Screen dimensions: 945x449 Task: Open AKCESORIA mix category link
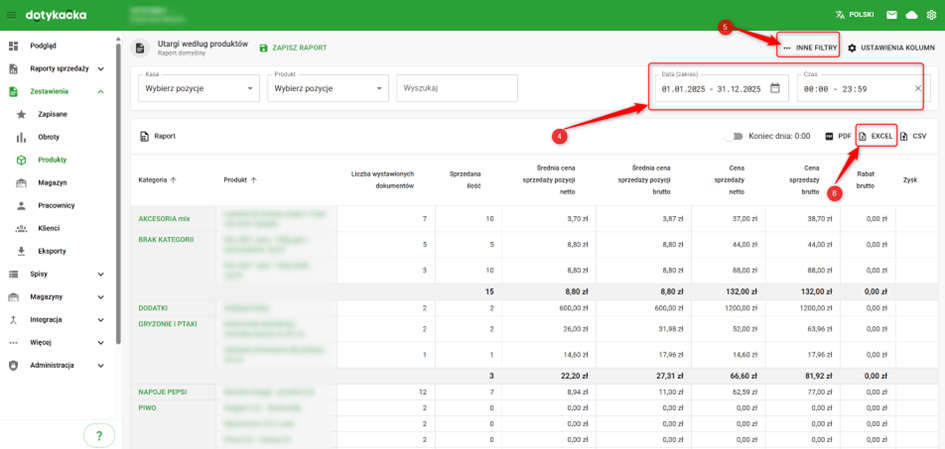tap(164, 219)
